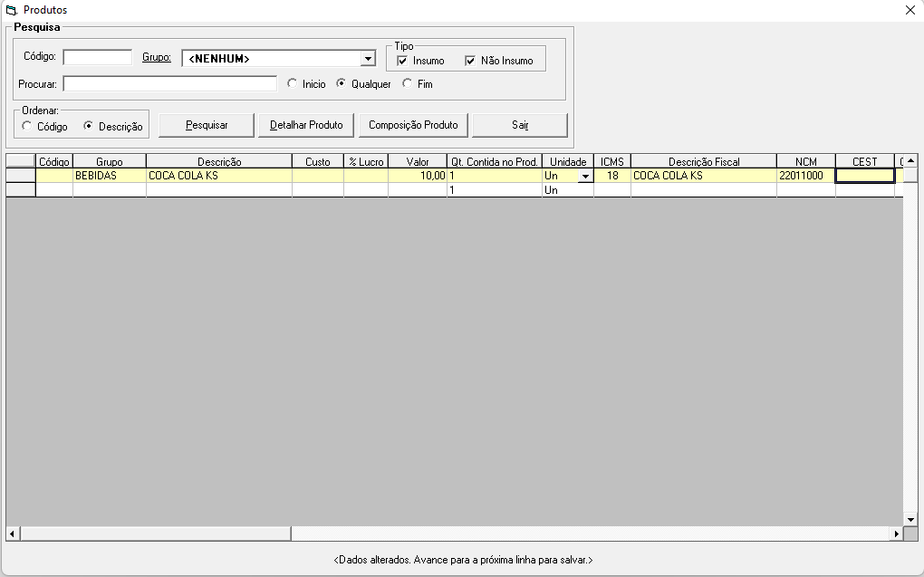
Task: Click the Código column header
Action: pyautogui.click(x=54, y=161)
